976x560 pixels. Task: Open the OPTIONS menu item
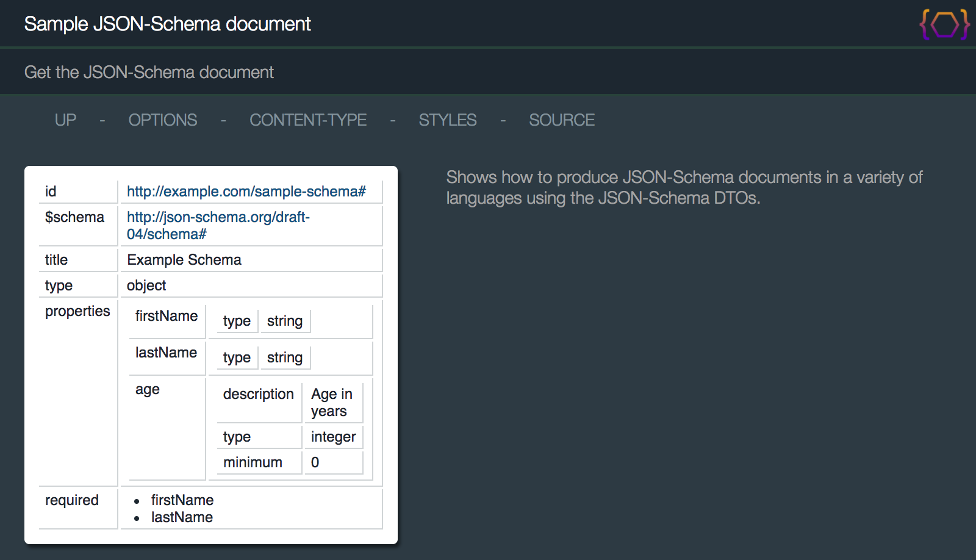click(x=162, y=120)
